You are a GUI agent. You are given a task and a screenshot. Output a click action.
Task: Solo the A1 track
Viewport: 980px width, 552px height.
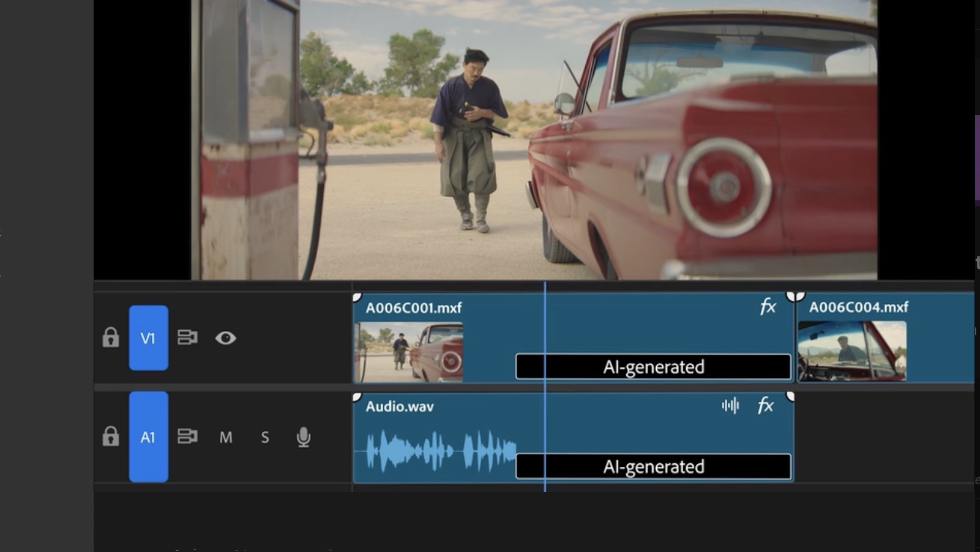click(x=264, y=437)
